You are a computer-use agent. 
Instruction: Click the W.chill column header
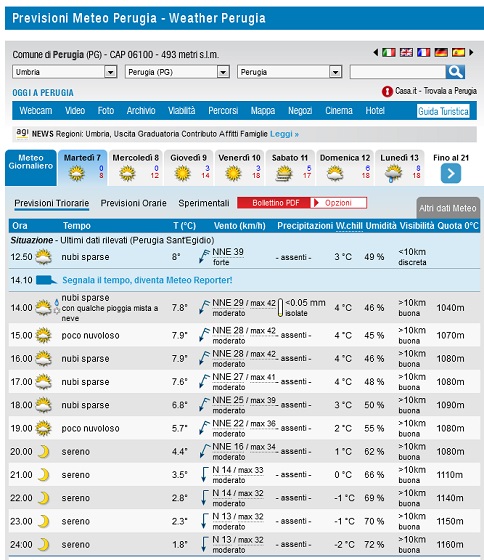pyautogui.click(x=349, y=226)
